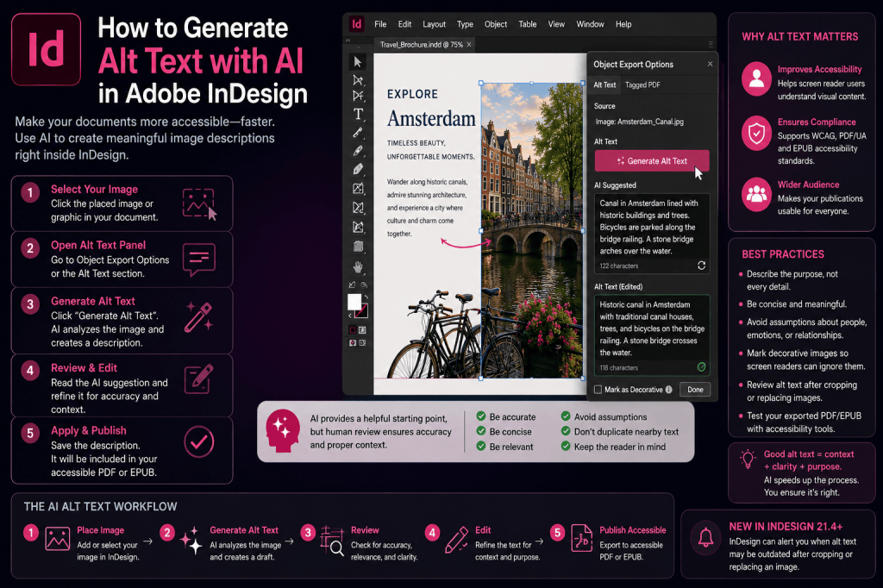Switch to the Alt Text tab
Screen dimensions: 883x588
pyautogui.click(x=604, y=85)
